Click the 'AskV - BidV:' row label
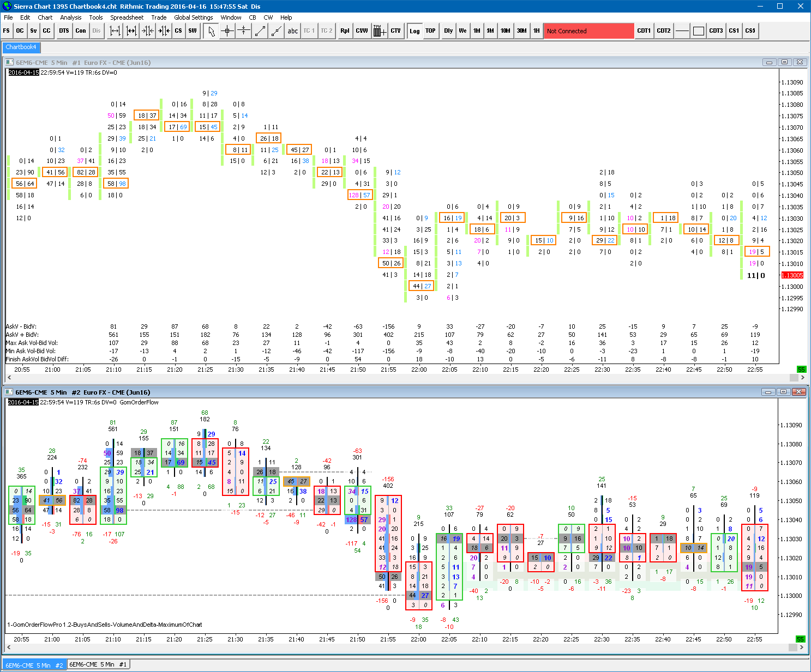 [22, 326]
